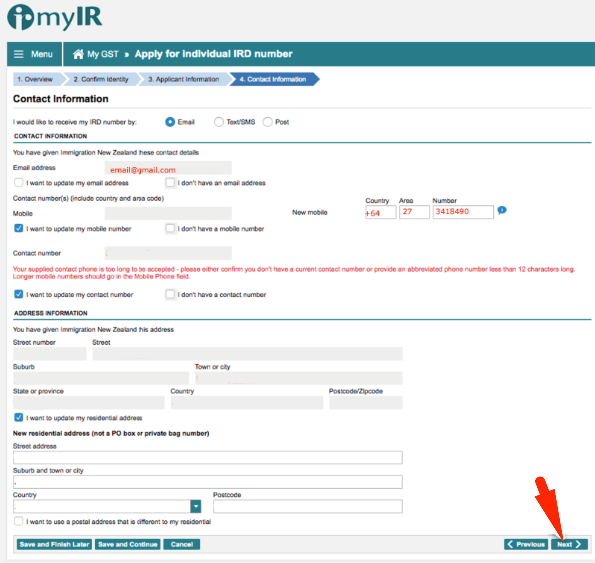595x563 pixels.
Task: Expand the Country dropdown arrow
Action: tap(195, 506)
